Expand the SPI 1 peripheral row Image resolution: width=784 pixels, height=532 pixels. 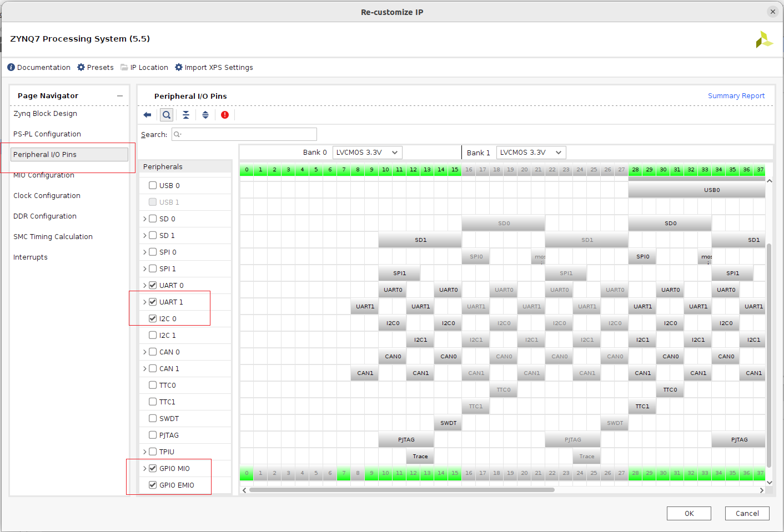tap(145, 268)
